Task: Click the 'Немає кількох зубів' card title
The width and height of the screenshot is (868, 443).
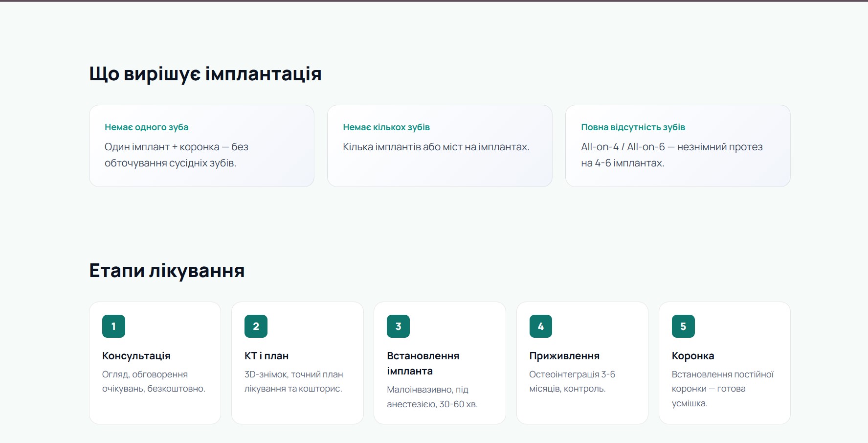Action: [386, 127]
